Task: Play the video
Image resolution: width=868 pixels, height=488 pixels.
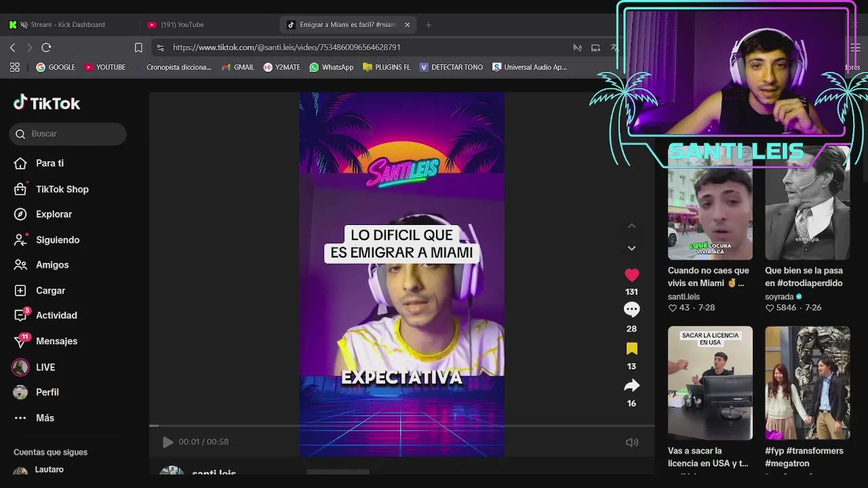Action: [x=167, y=442]
